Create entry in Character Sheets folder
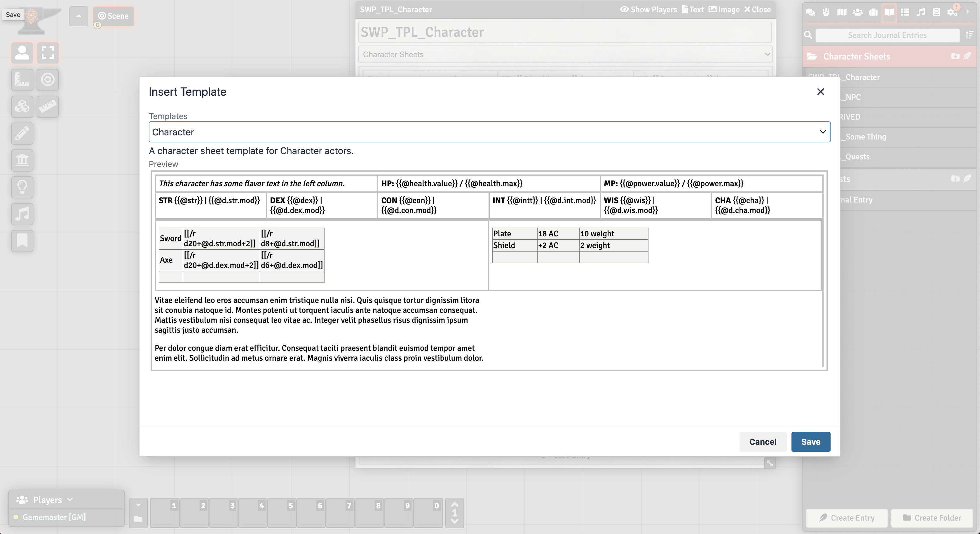Image resolution: width=980 pixels, height=534 pixels. point(967,56)
